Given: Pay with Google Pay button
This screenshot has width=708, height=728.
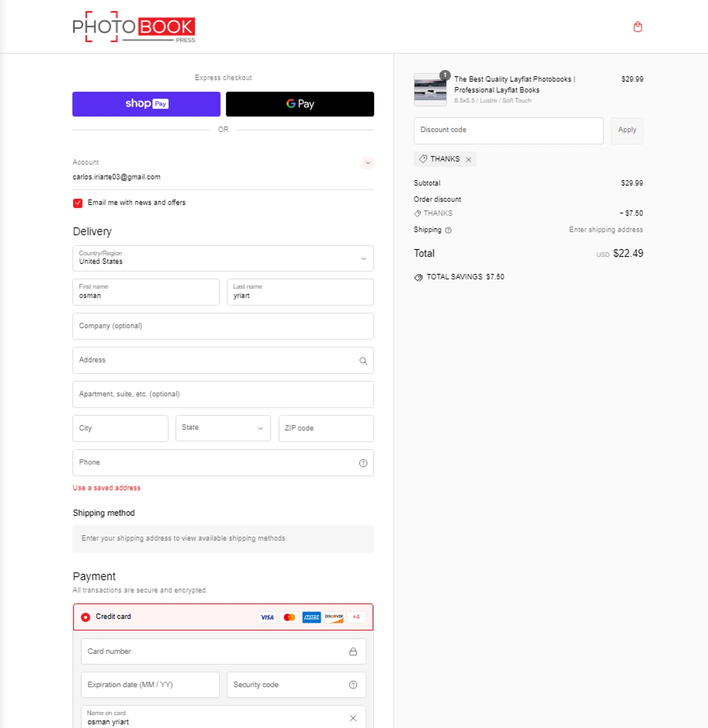Looking at the screenshot, I should click(x=300, y=104).
